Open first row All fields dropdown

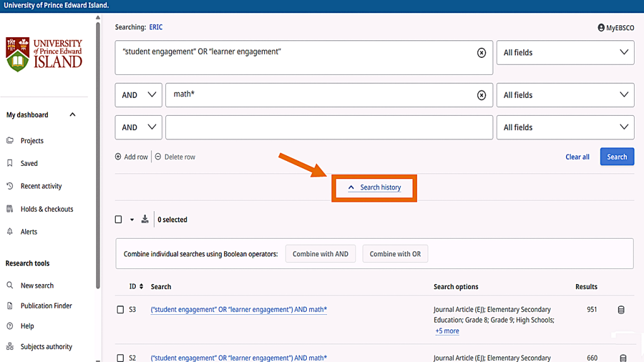565,53
